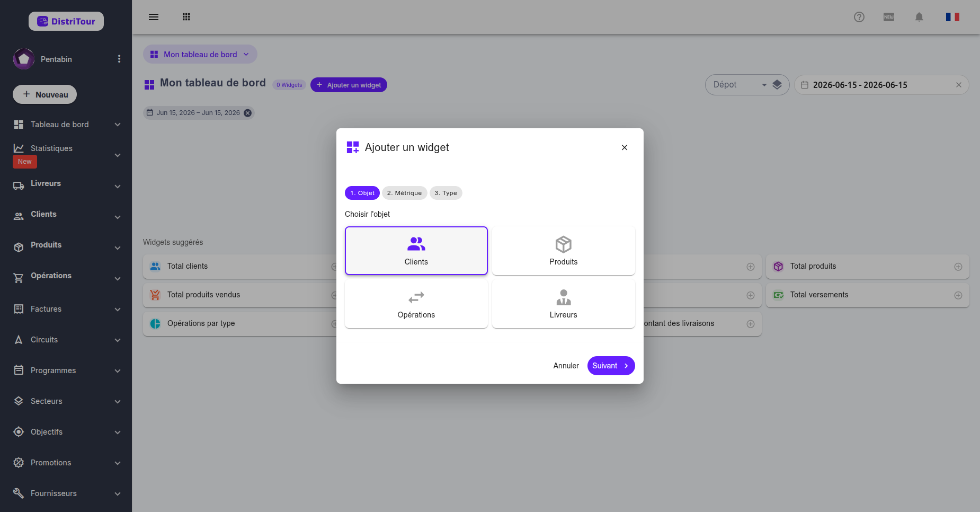Open the Mon tableau de bord dropdown
This screenshot has height=512, width=980.
(x=200, y=54)
